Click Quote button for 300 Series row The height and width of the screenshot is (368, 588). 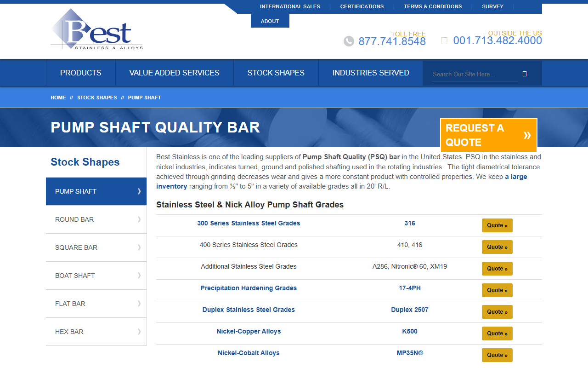pos(497,225)
